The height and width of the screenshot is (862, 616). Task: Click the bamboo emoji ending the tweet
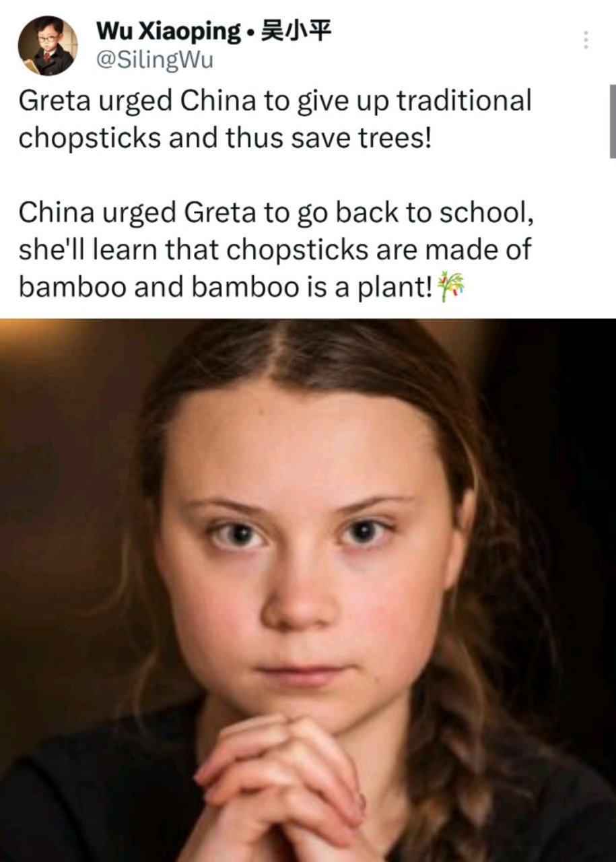point(451,285)
